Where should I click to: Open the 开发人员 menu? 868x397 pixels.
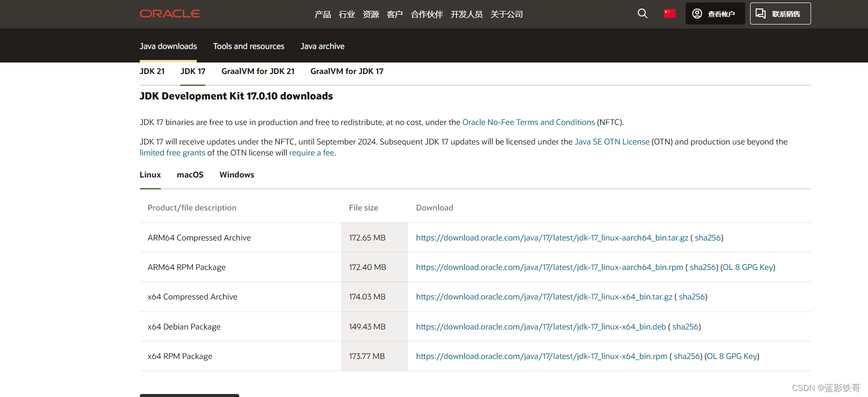click(x=466, y=14)
